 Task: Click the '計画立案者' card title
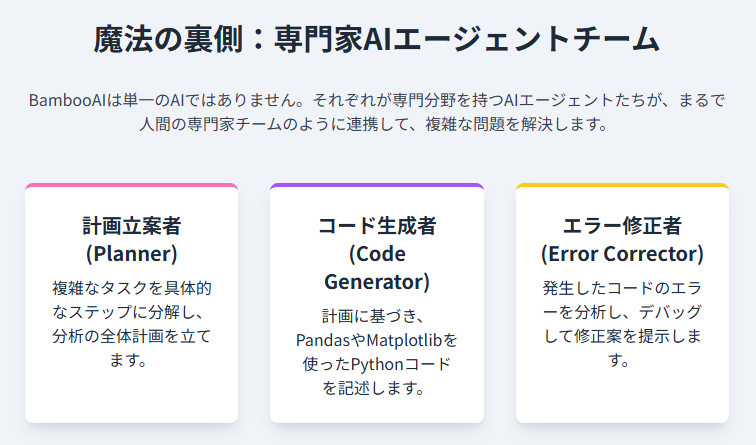[x=132, y=225]
